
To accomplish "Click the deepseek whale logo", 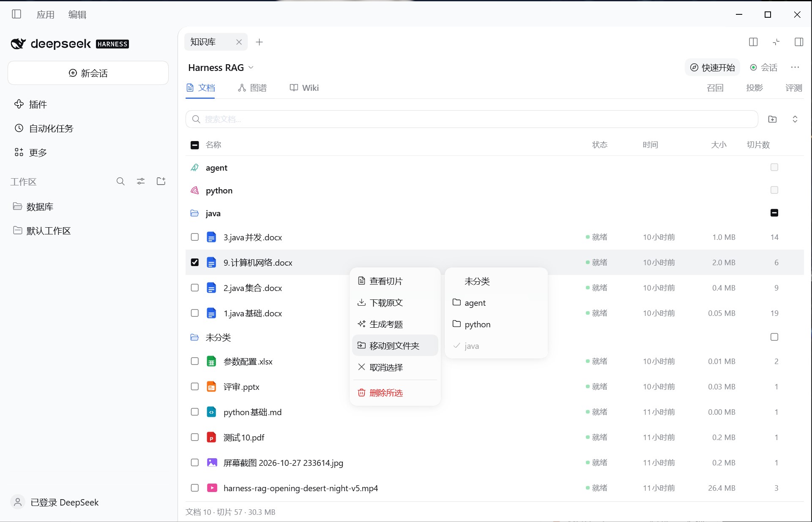I will tap(18, 43).
